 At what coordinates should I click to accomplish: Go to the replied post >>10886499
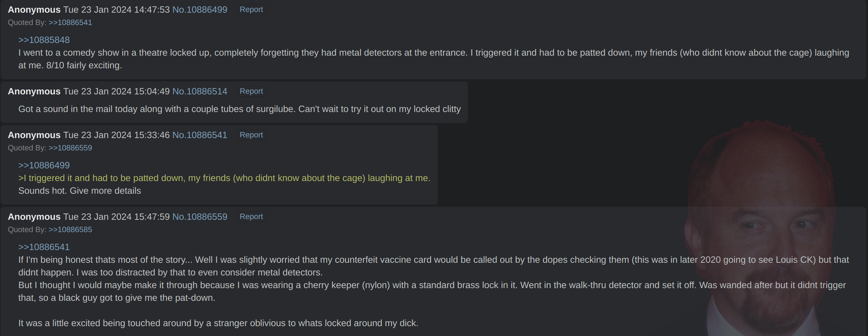tap(44, 165)
